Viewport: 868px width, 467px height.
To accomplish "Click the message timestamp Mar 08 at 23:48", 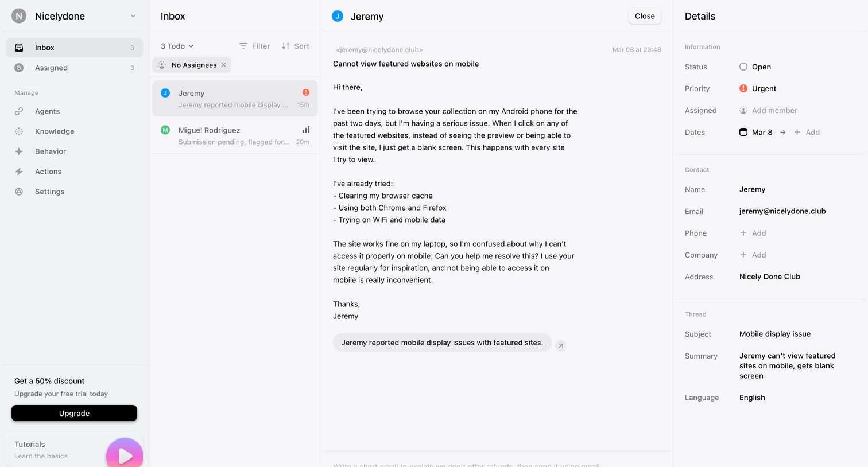I will [x=637, y=50].
